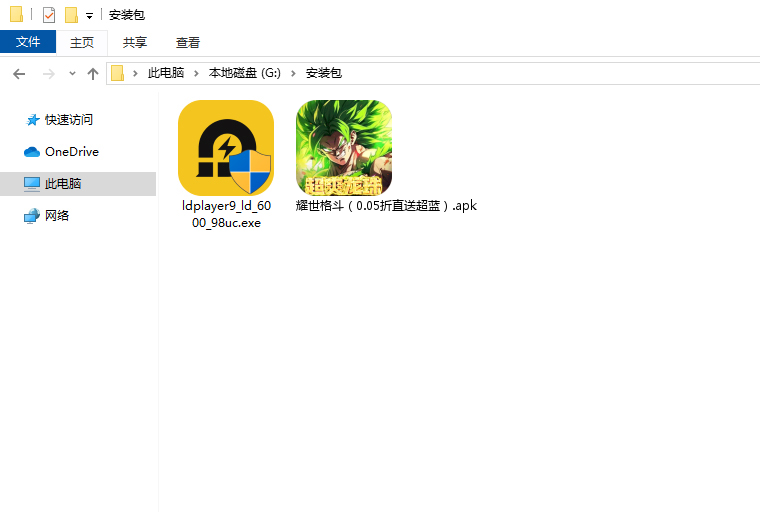Select the 耀世格斗 apk file thumbnail

pos(343,148)
